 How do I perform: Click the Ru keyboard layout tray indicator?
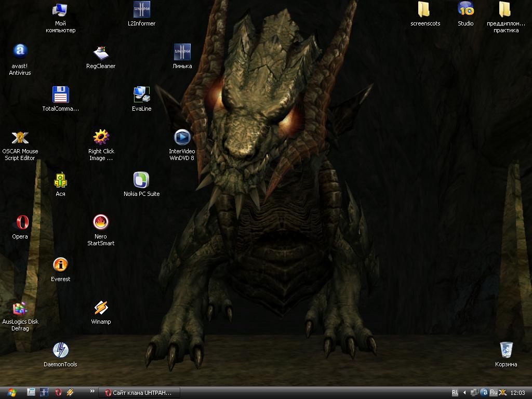(494, 392)
